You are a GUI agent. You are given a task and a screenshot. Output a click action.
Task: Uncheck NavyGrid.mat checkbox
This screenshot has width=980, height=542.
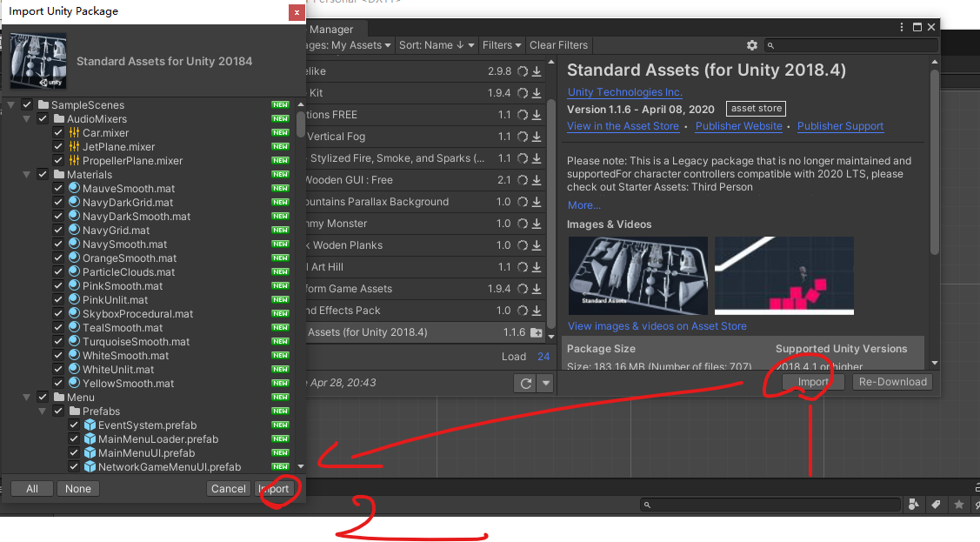click(x=58, y=230)
